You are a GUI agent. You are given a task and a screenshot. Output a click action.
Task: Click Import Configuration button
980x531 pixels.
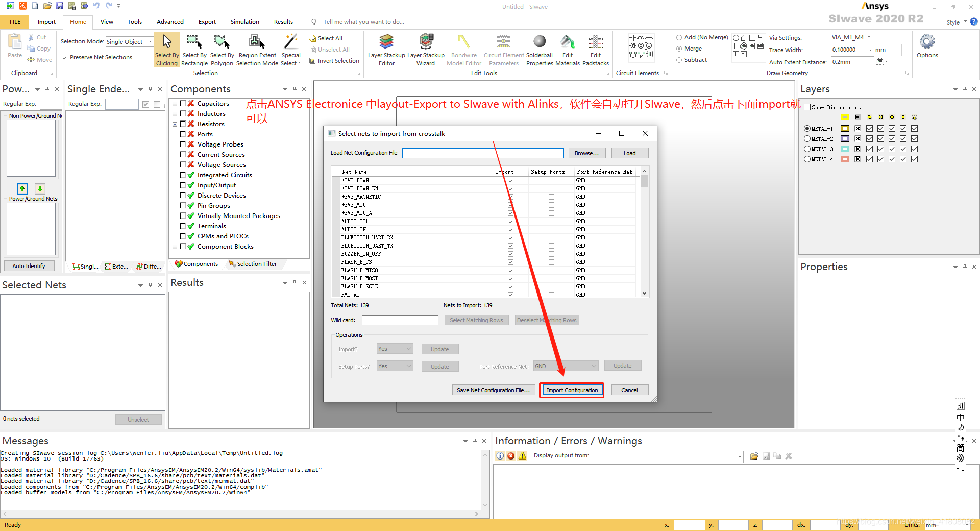pos(572,390)
